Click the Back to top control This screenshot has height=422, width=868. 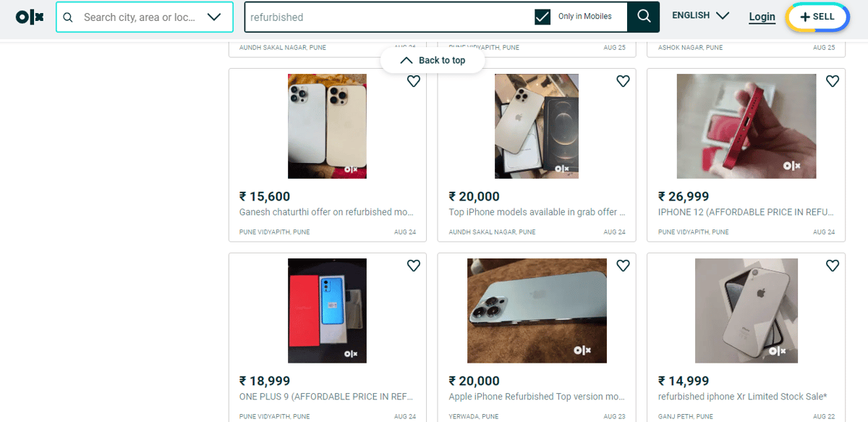tap(432, 61)
